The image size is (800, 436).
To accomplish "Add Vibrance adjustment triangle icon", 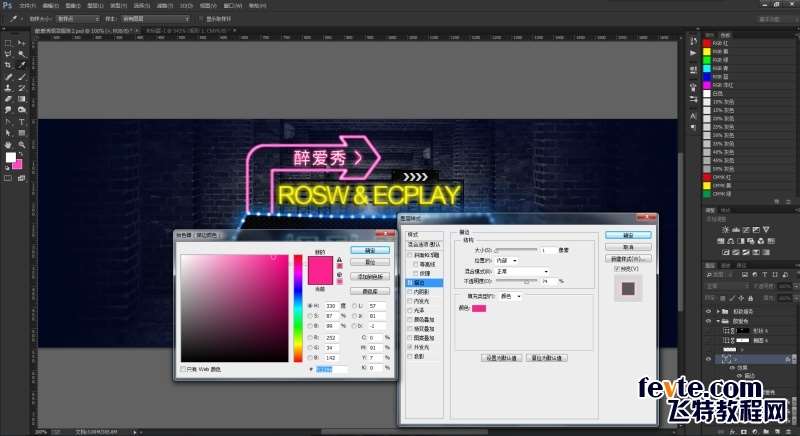I will (x=766, y=230).
